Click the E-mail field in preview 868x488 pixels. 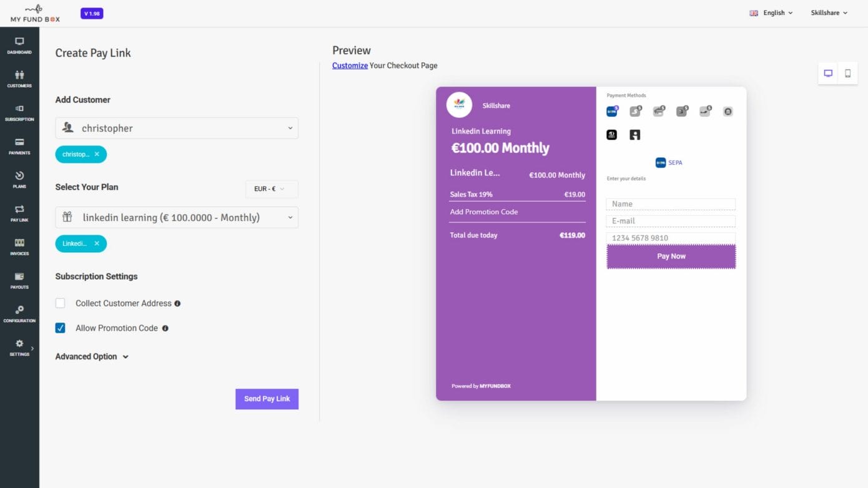[x=671, y=221]
